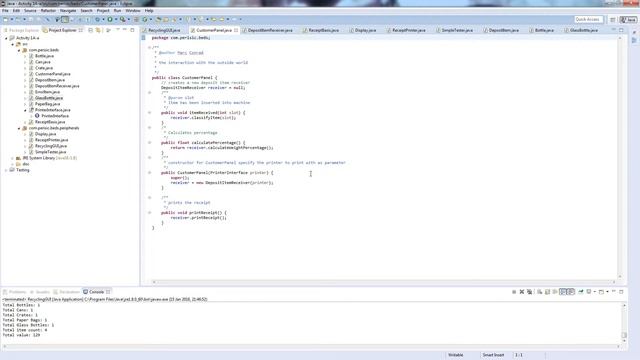The width and height of the screenshot is (640, 360).
Task: Select the Java perspective button
Action: [629, 20]
